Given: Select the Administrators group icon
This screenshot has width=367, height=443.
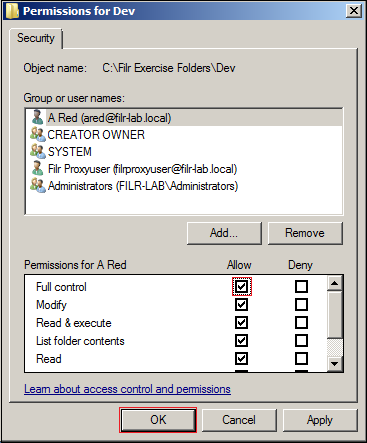Looking at the screenshot, I should (38, 185).
